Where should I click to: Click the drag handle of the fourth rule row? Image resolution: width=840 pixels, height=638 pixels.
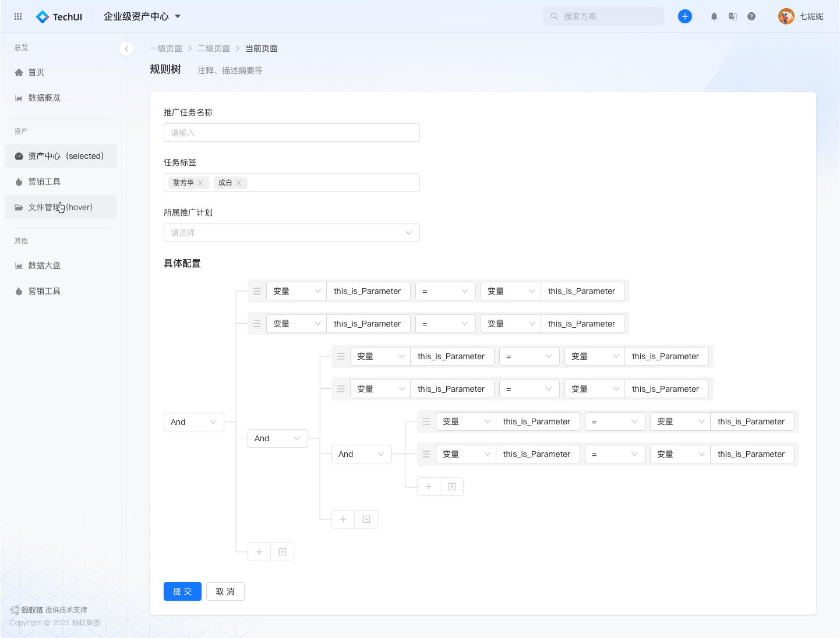click(341, 389)
